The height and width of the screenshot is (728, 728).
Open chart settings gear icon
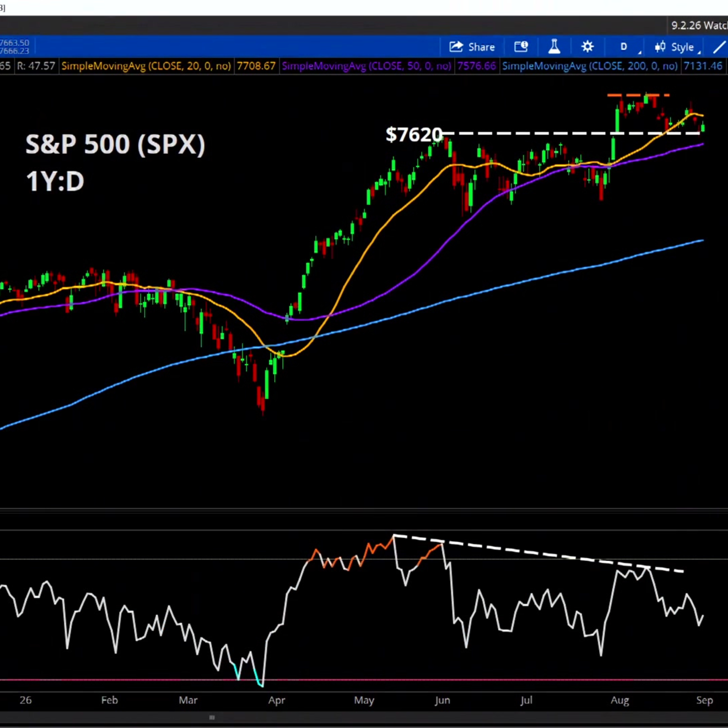[x=587, y=47]
